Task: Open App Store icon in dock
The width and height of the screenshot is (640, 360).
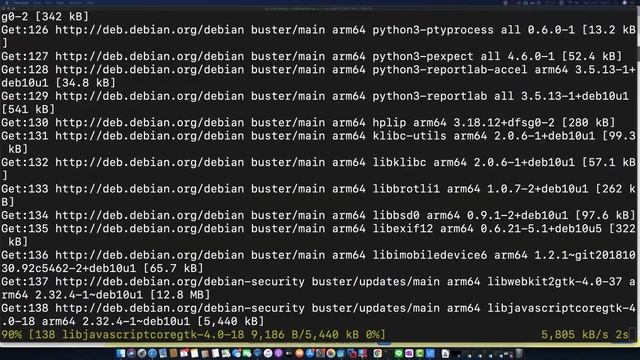Action: 310,353
